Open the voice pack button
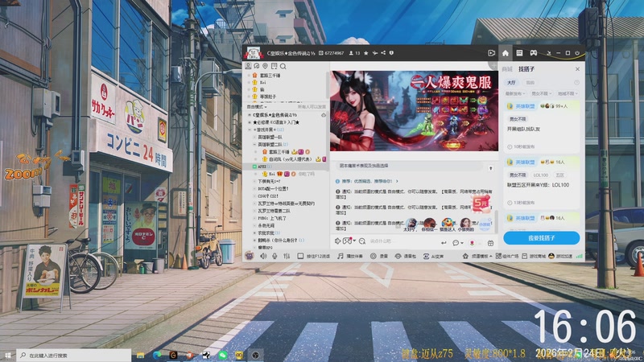Image resolution: width=644 pixels, height=362 pixels. click(406, 256)
